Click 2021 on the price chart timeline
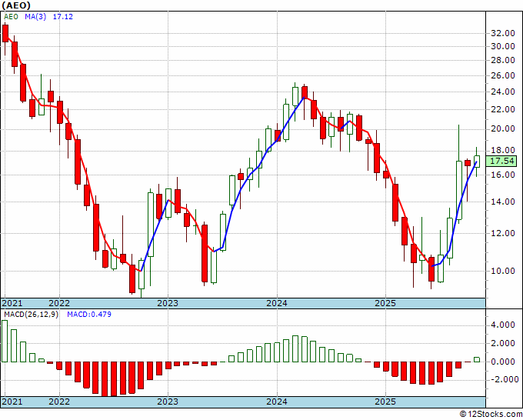 (12, 303)
